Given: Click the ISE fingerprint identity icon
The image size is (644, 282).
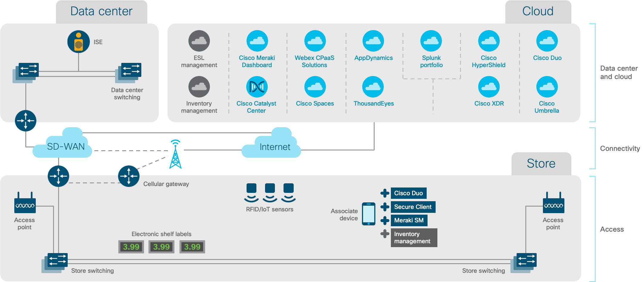Looking at the screenshot, I should coord(78,42).
